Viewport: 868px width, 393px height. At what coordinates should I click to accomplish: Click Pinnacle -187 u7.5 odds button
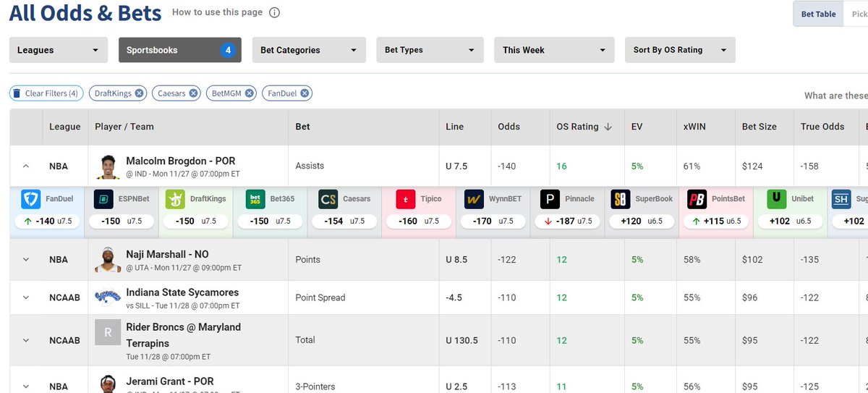point(569,221)
